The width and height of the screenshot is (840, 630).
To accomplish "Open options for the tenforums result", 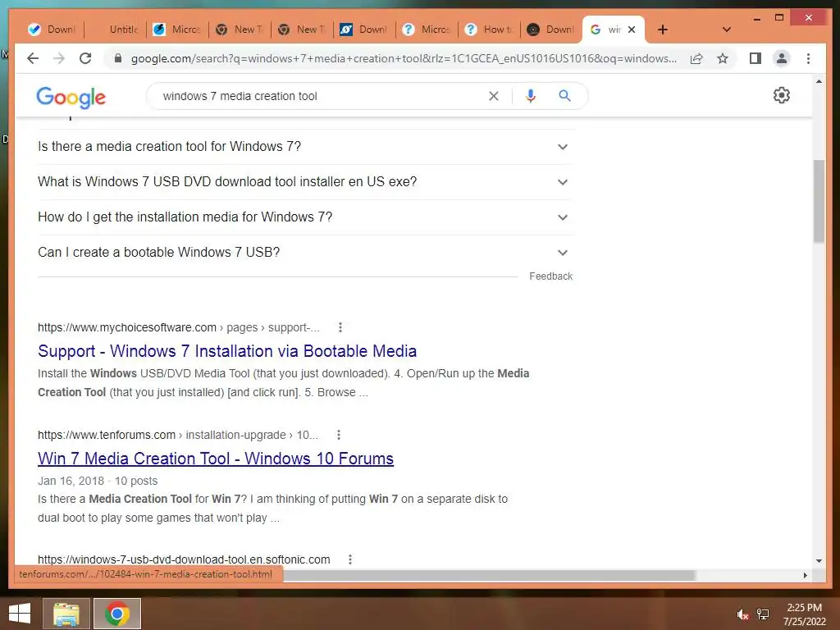I will point(339,435).
